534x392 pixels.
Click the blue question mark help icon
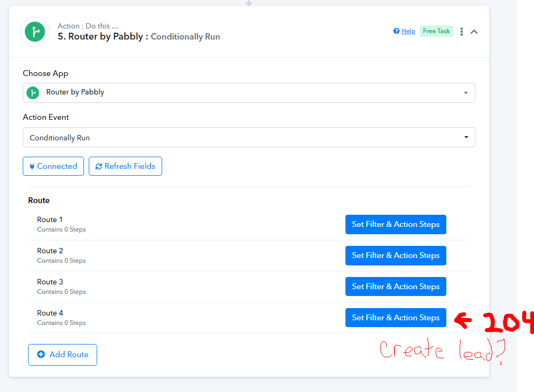(x=396, y=31)
